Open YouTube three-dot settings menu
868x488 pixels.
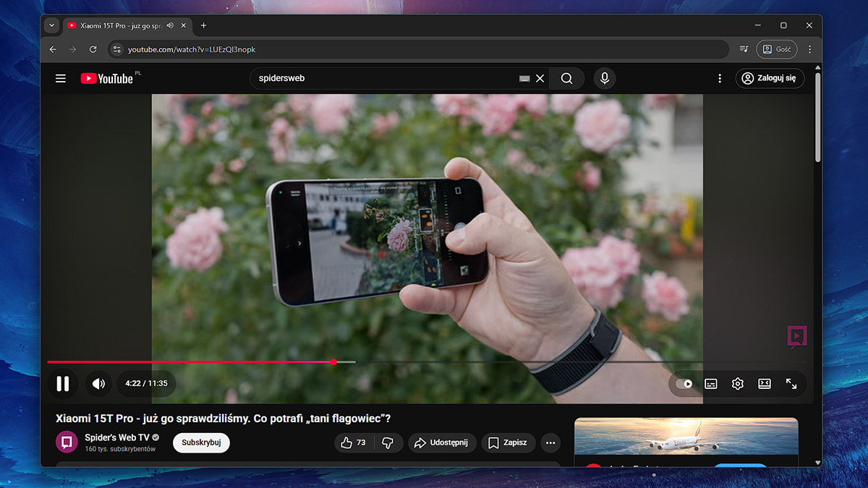point(720,79)
